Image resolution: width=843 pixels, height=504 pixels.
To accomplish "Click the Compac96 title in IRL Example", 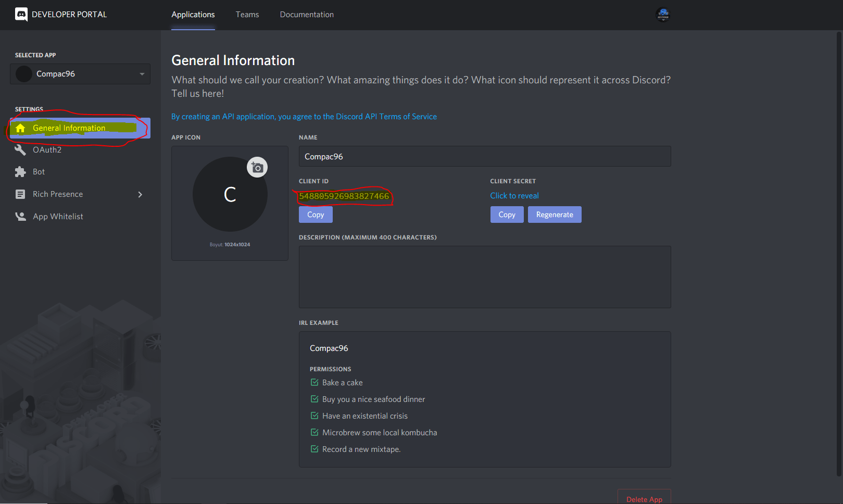I will pyautogui.click(x=329, y=348).
